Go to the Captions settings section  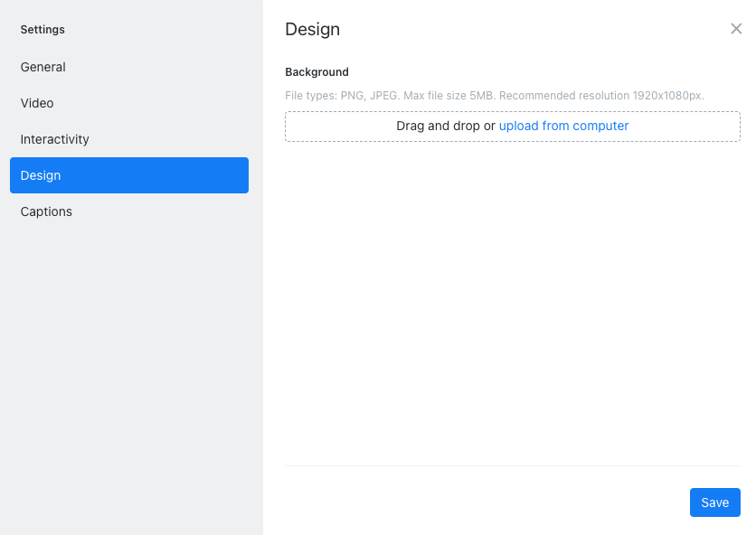click(46, 211)
